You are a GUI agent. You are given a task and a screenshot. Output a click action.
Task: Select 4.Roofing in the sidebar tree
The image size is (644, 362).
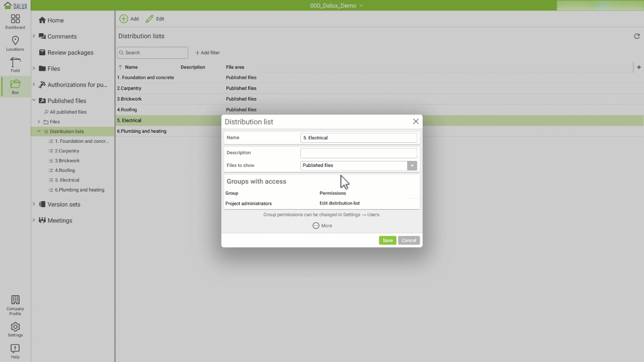64,170
